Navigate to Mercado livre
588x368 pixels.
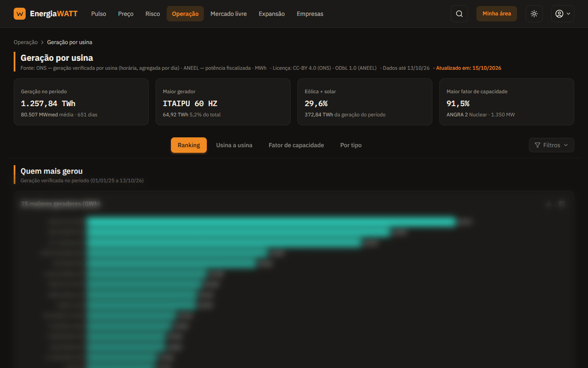tap(229, 14)
